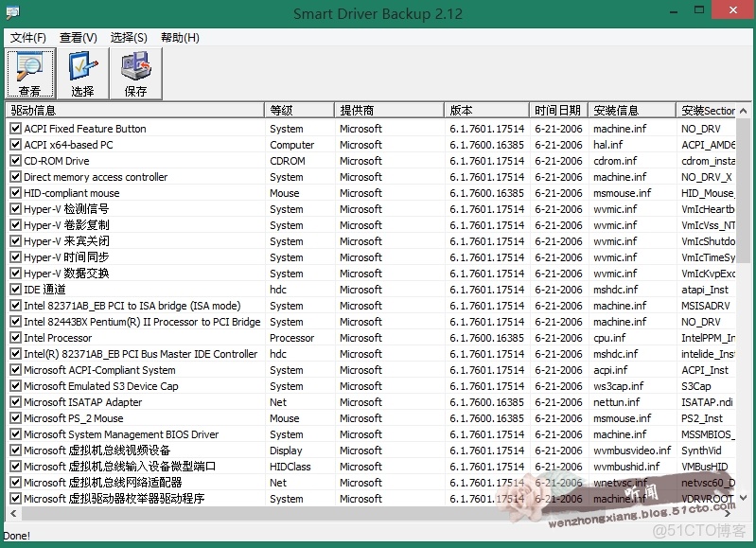Click the vertical scrollbar down arrow

coord(743,497)
